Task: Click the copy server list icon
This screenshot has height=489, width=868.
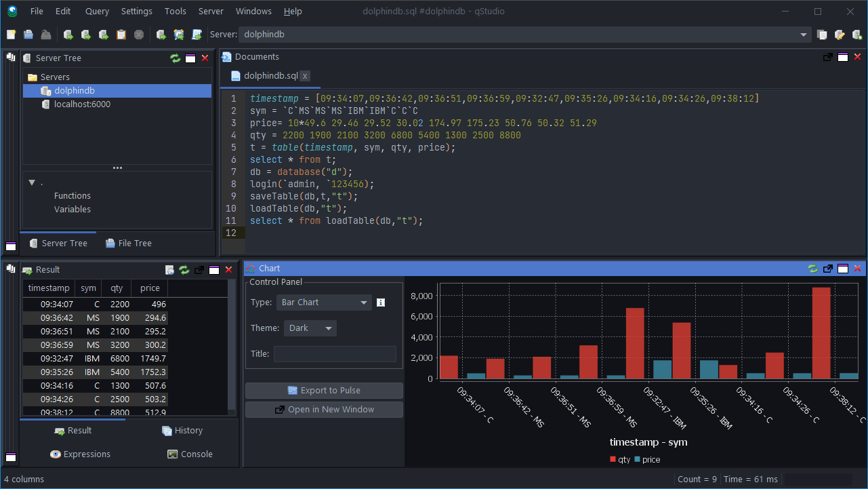Action: click(822, 35)
